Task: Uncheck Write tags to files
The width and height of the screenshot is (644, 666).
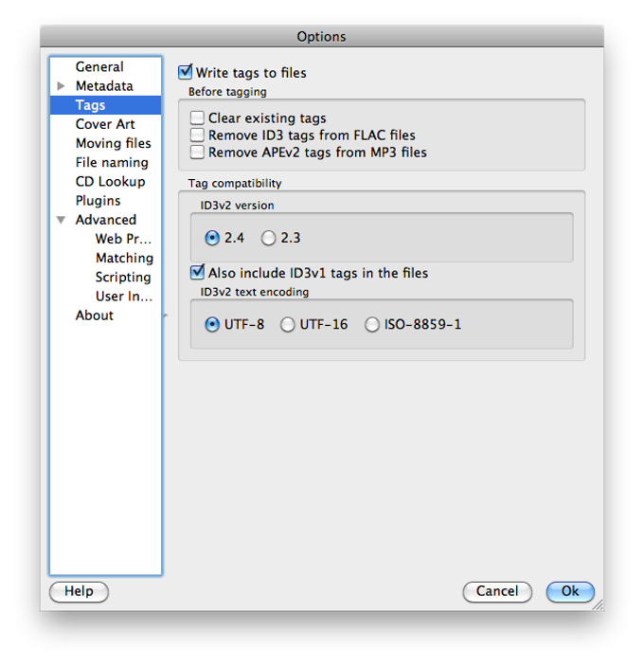Action: [186, 72]
